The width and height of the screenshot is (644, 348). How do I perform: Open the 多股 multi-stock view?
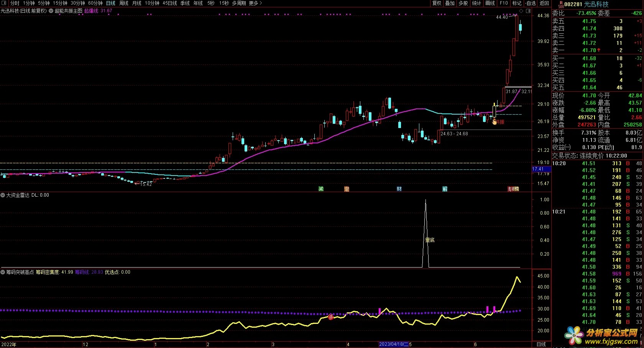click(x=463, y=3)
